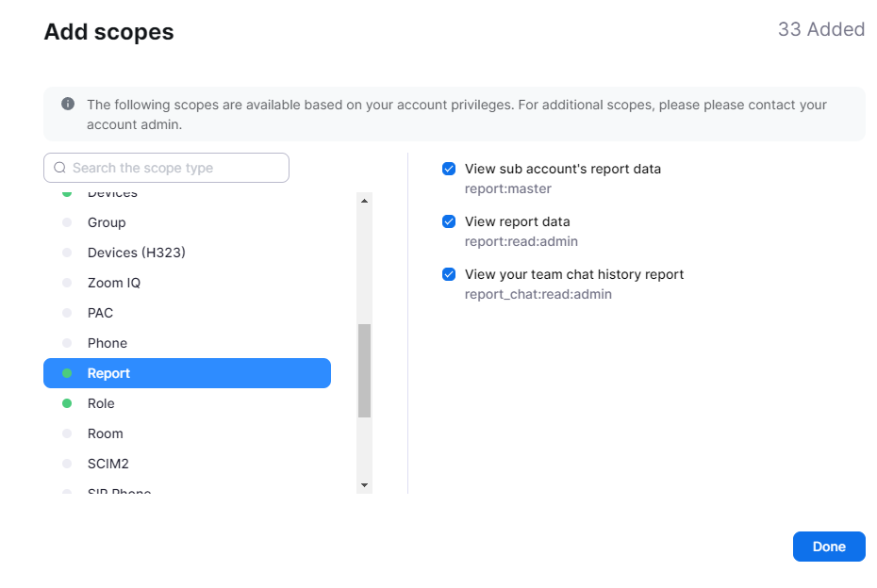Click the grey dot beside SCIM2
The height and width of the screenshot is (588, 877).
[x=67, y=464]
